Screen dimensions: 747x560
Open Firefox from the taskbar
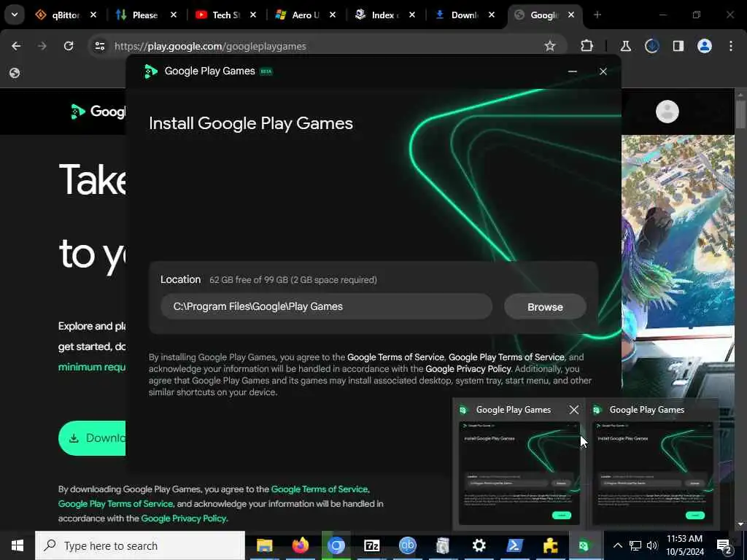300,545
